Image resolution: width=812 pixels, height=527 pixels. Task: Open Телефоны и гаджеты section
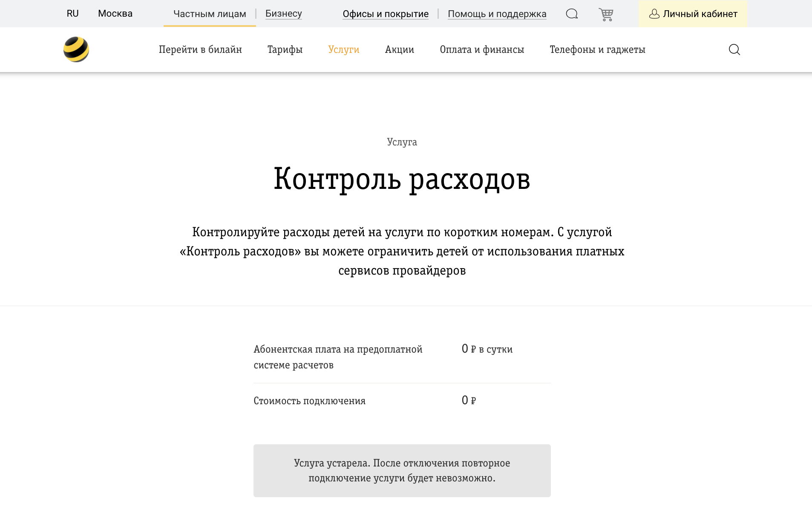tap(597, 49)
